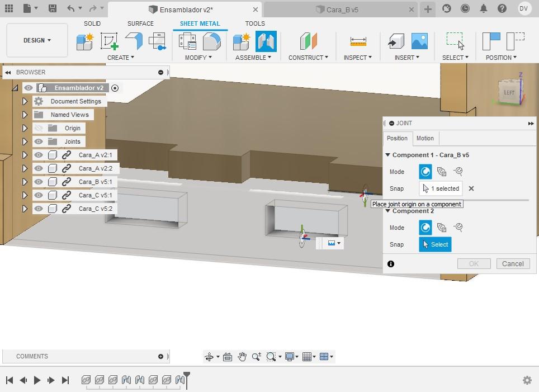Image resolution: width=539 pixels, height=392 pixels.
Task: Switch to the TOOLS tab
Action: click(255, 23)
